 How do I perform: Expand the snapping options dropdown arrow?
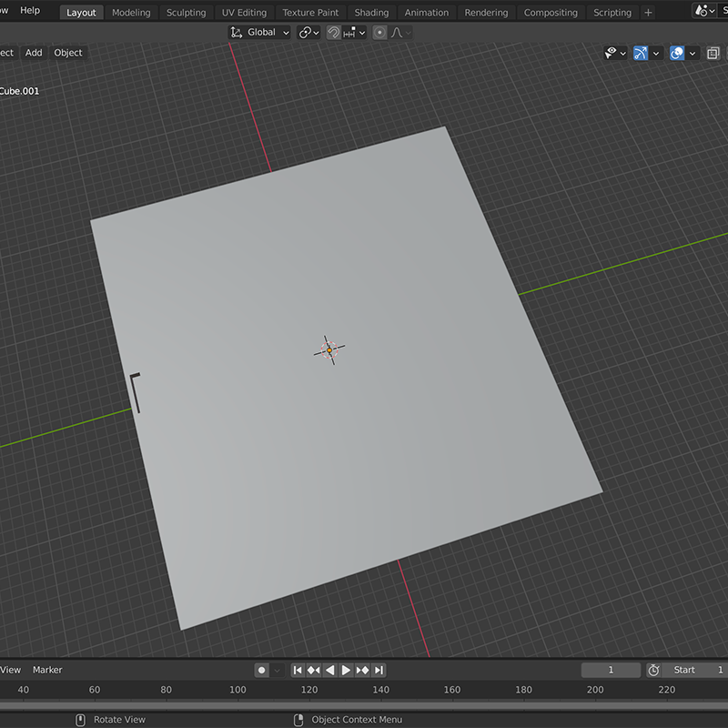[x=361, y=32]
